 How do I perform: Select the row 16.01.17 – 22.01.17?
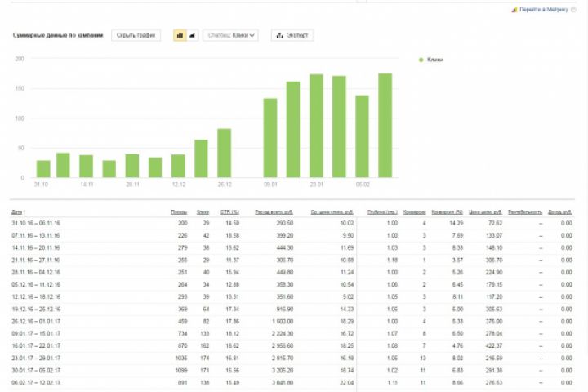(x=292, y=346)
